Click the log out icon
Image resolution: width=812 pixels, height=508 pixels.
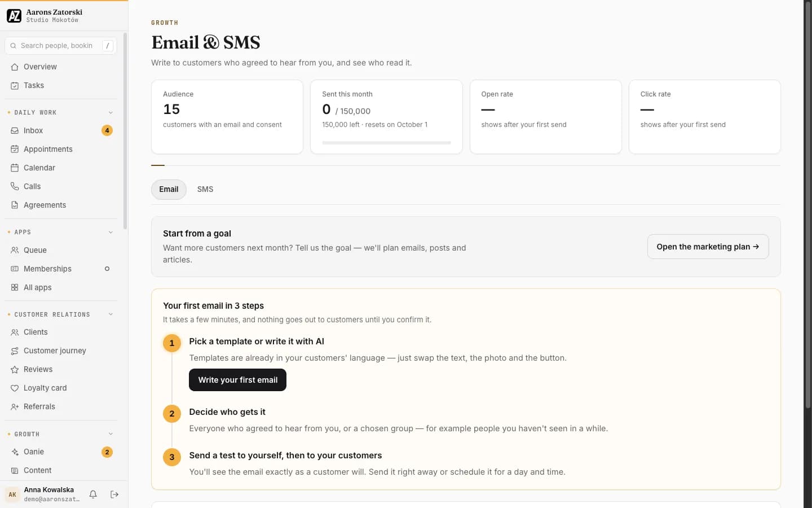pos(114,494)
